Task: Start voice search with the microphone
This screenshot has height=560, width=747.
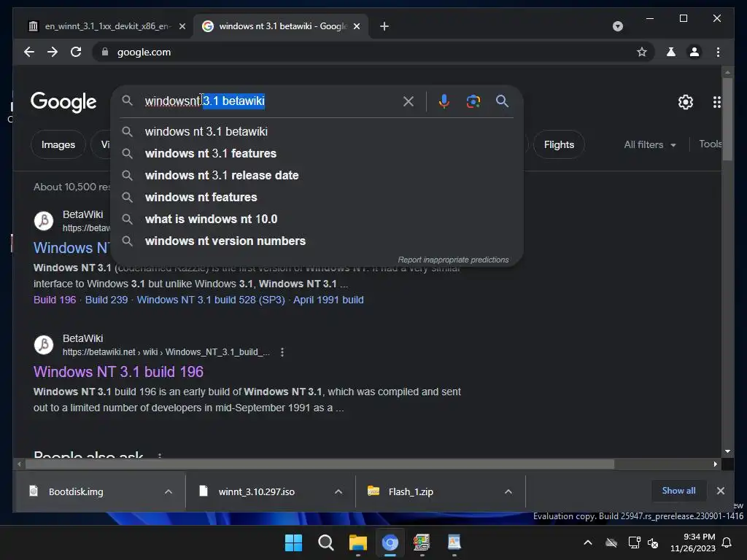Action: click(444, 101)
